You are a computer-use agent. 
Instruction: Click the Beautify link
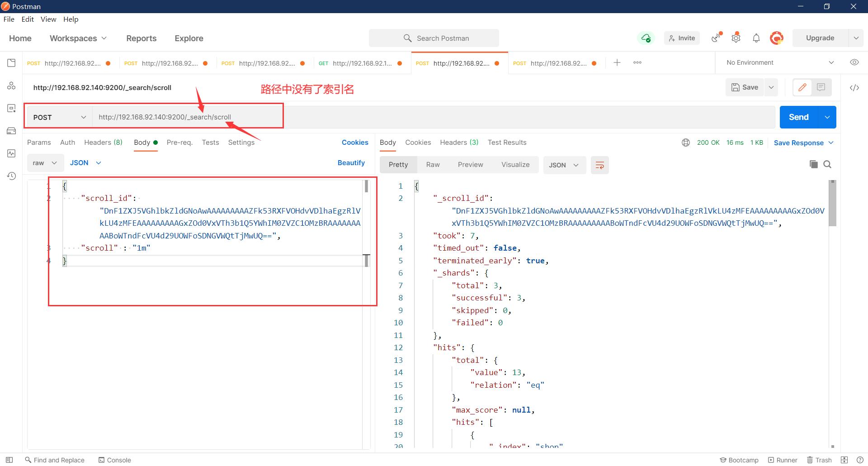[351, 163]
